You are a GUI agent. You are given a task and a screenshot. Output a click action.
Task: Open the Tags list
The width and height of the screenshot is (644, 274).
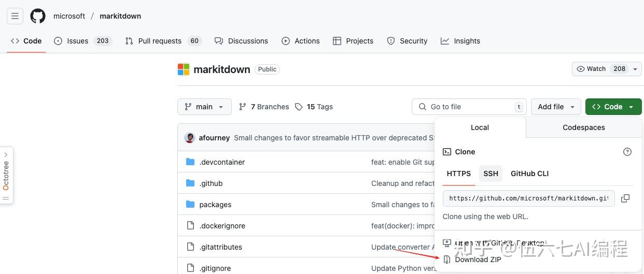(314, 107)
